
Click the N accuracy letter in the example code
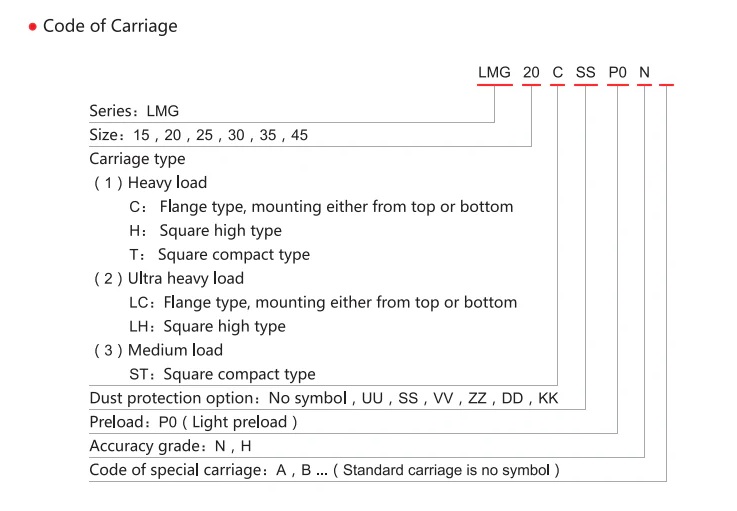(x=644, y=72)
